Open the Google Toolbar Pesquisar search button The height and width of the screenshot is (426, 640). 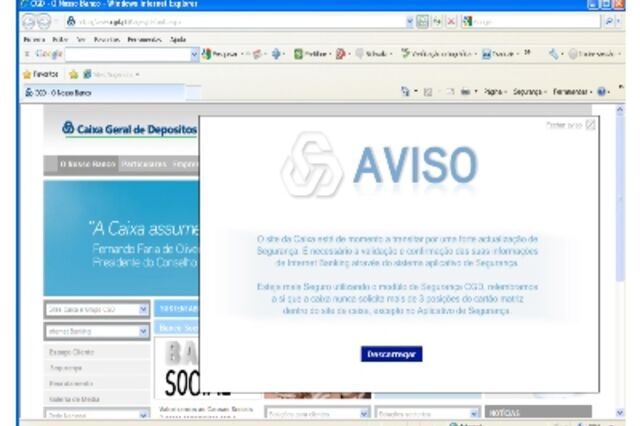(219, 54)
